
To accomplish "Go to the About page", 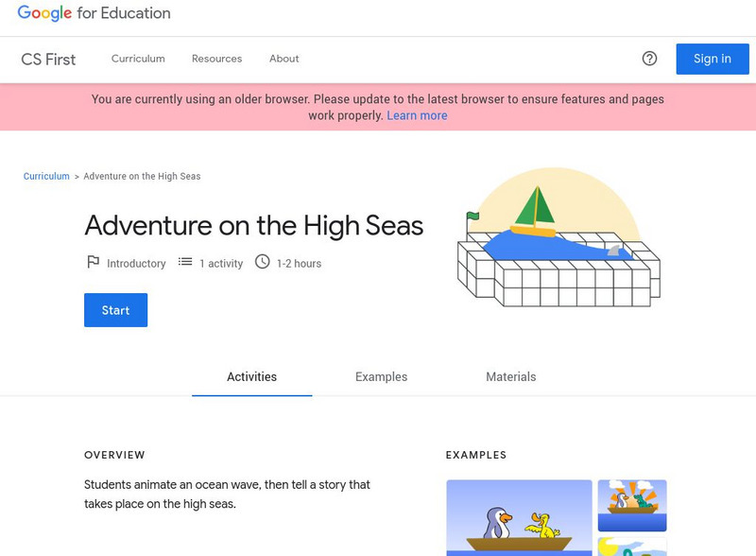I will [x=283, y=59].
